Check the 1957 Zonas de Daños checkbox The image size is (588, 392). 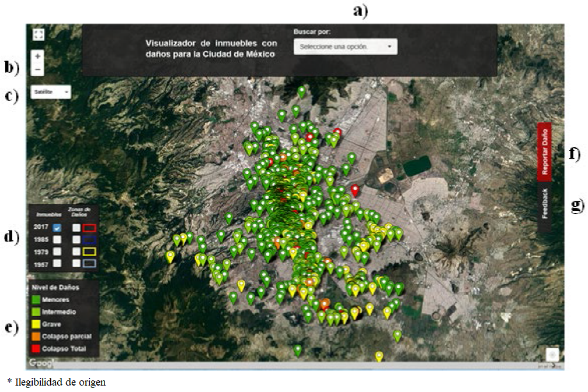76,264
